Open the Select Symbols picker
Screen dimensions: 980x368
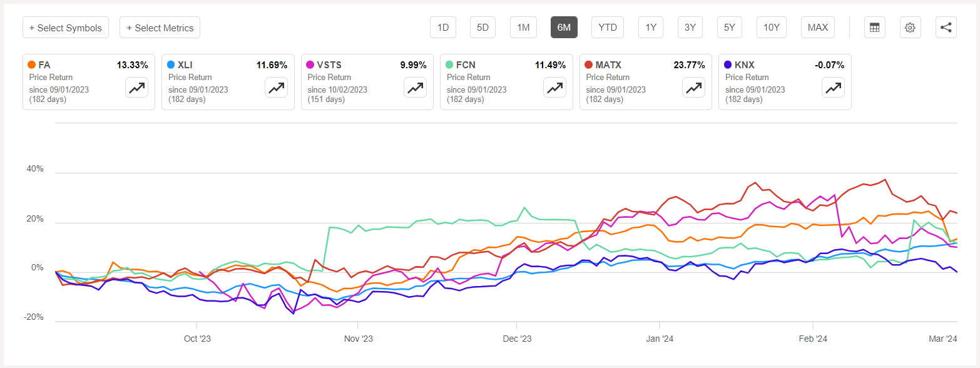pos(66,27)
